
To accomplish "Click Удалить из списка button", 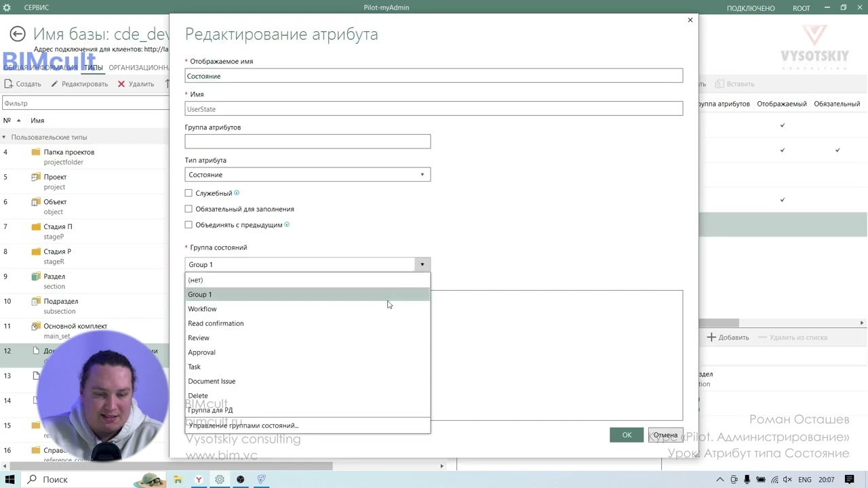I will point(793,337).
